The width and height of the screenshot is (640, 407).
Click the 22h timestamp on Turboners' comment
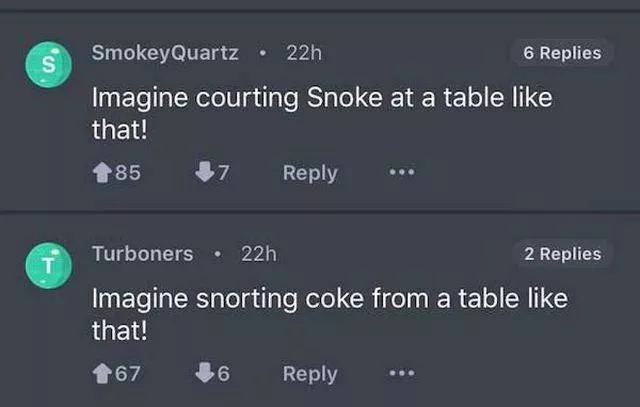coord(259,254)
